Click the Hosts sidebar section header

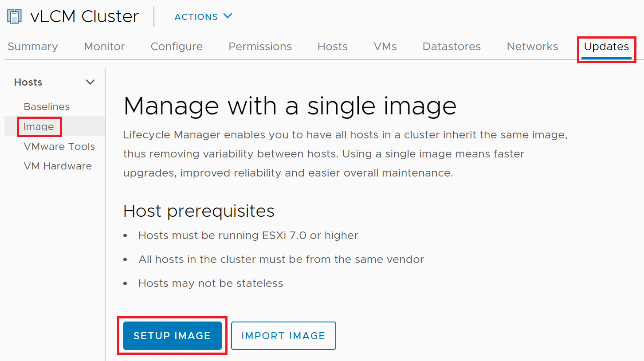pos(28,82)
